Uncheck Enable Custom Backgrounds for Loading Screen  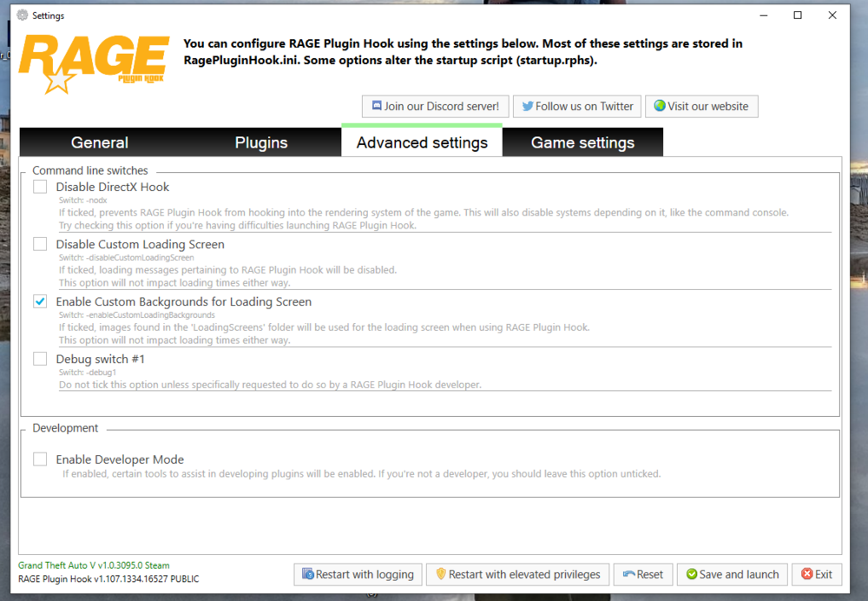pyautogui.click(x=39, y=300)
